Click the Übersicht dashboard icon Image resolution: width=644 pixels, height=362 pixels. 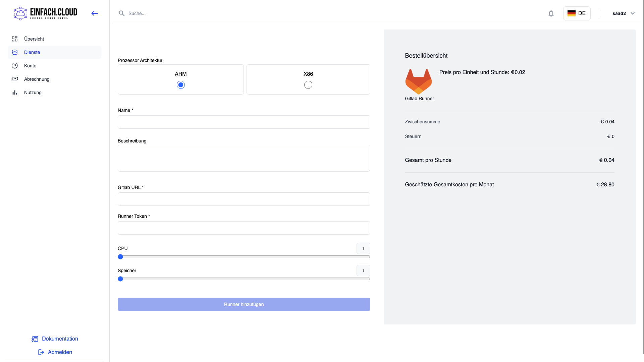tap(15, 39)
